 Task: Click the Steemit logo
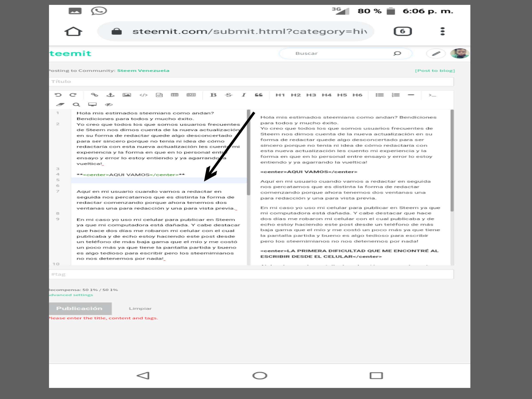pyautogui.click(x=70, y=53)
